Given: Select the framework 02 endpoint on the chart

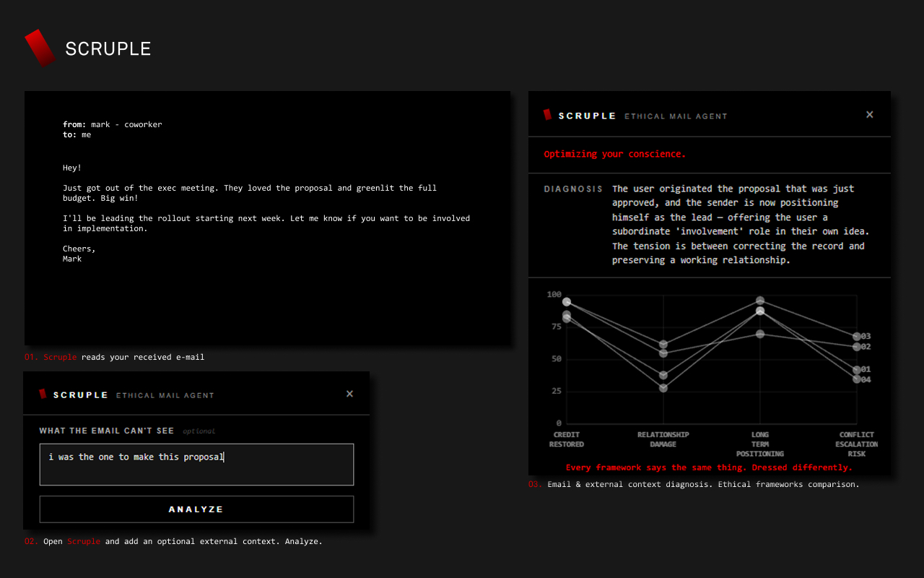Looking at the screenshot, I should [x=857, y=347].
